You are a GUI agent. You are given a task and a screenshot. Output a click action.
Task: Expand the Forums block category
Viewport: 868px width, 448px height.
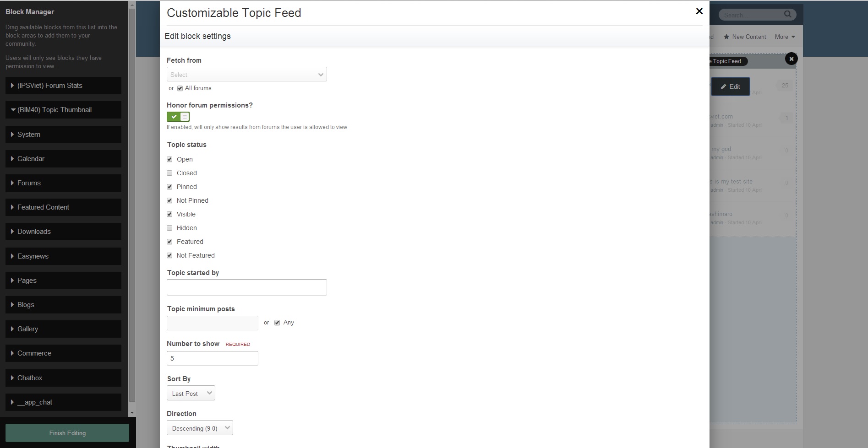pyautogui.click(x=63, y=183)
